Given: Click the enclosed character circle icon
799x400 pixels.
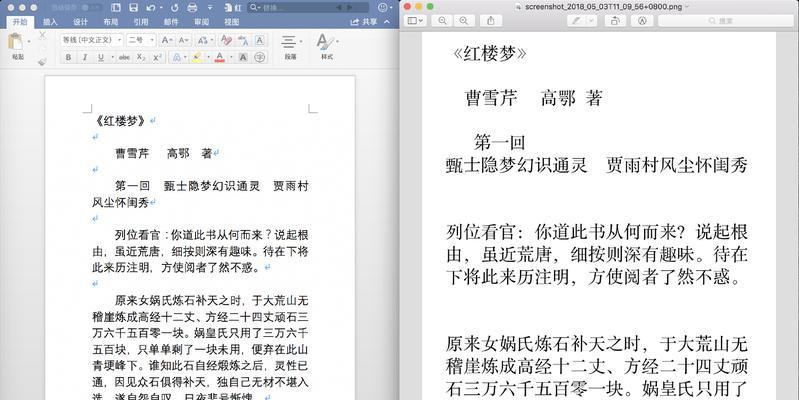Looking at the screenshot, I should [x=260, y=58].
